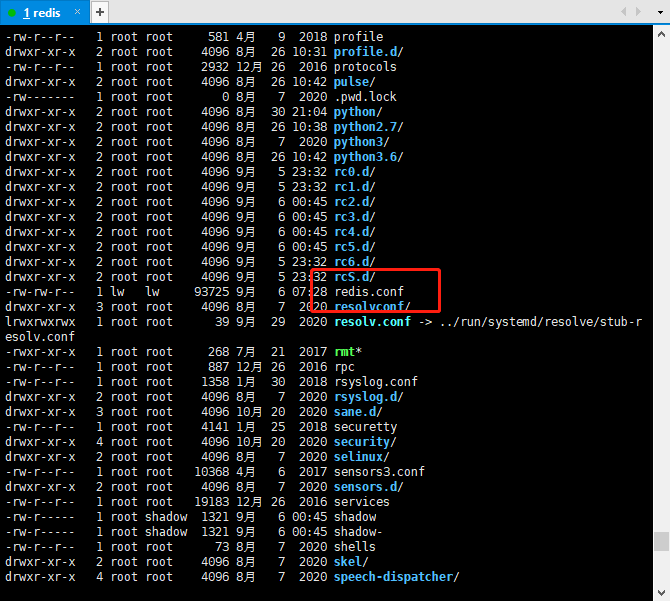
Task: Click the python/ directory name
Action: point(358,112)
